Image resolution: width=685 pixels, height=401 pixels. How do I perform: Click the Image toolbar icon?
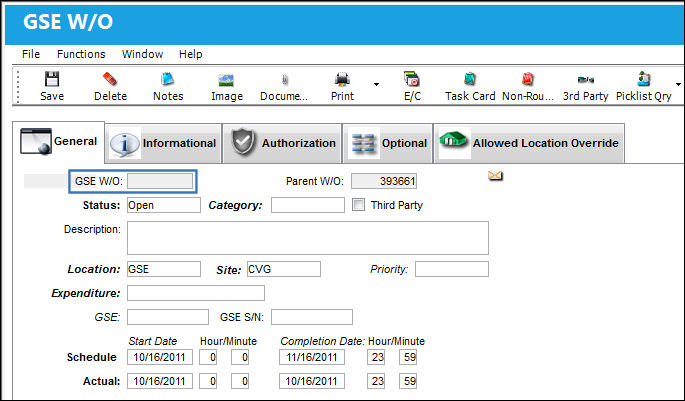(226, 80)
